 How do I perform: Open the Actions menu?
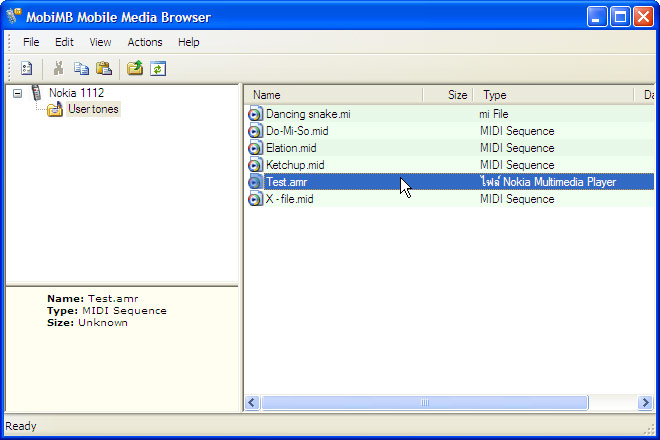[145, 42]
